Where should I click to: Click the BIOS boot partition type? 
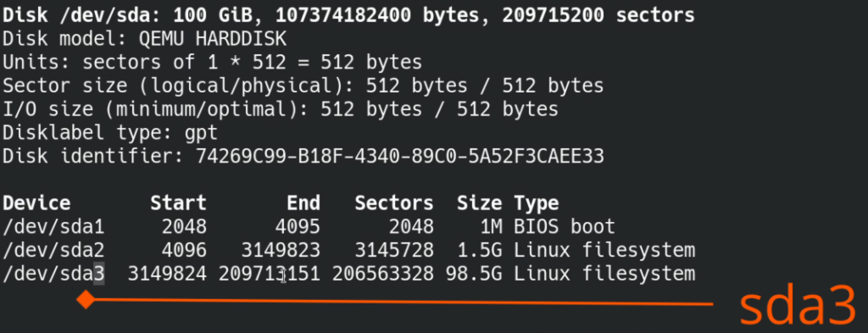[565, 227]
